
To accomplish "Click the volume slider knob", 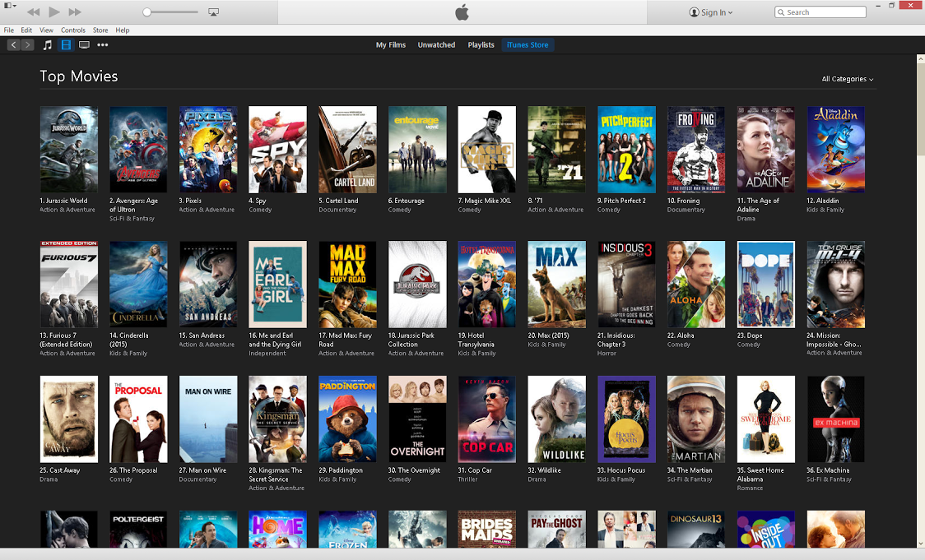I will click(x=146, y=12).
